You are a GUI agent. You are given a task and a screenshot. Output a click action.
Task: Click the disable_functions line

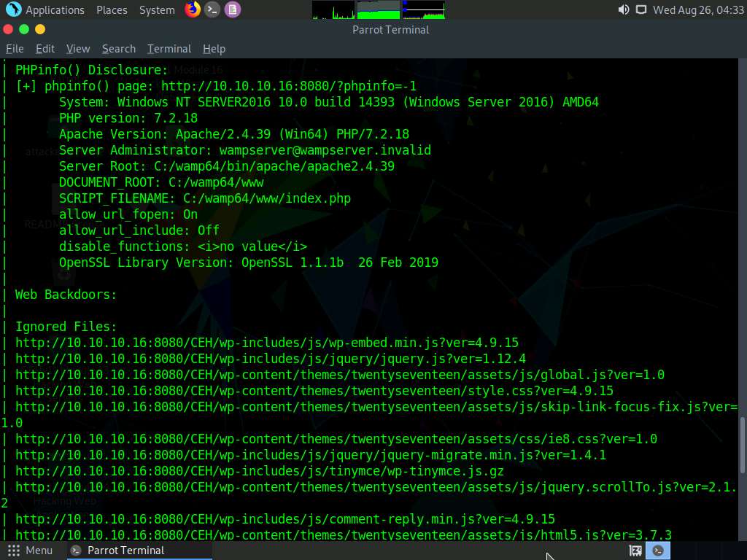click(183, 246)
